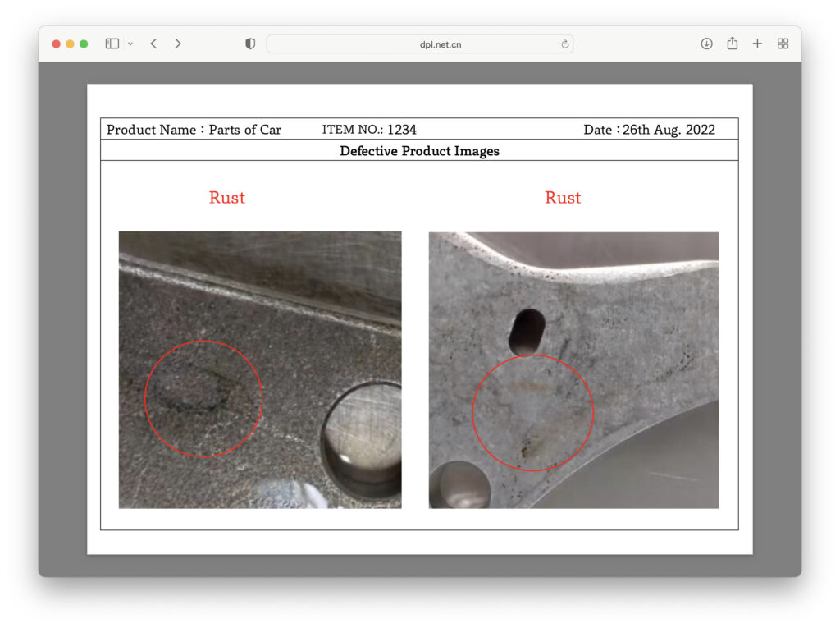The width and height of the screenshot is (840, 628).
Task: Go back to the previous page
Action: tap(153, 44)
